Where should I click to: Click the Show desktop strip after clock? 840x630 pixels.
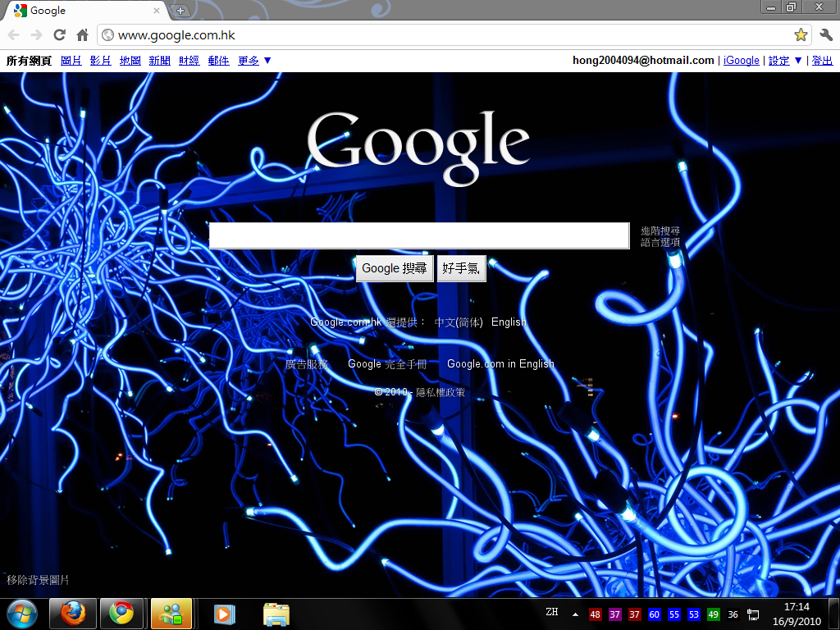[834, 614]
